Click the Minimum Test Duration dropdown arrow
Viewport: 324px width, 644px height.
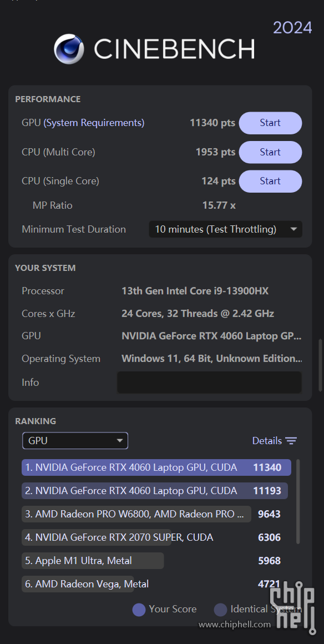pos(293,229)
